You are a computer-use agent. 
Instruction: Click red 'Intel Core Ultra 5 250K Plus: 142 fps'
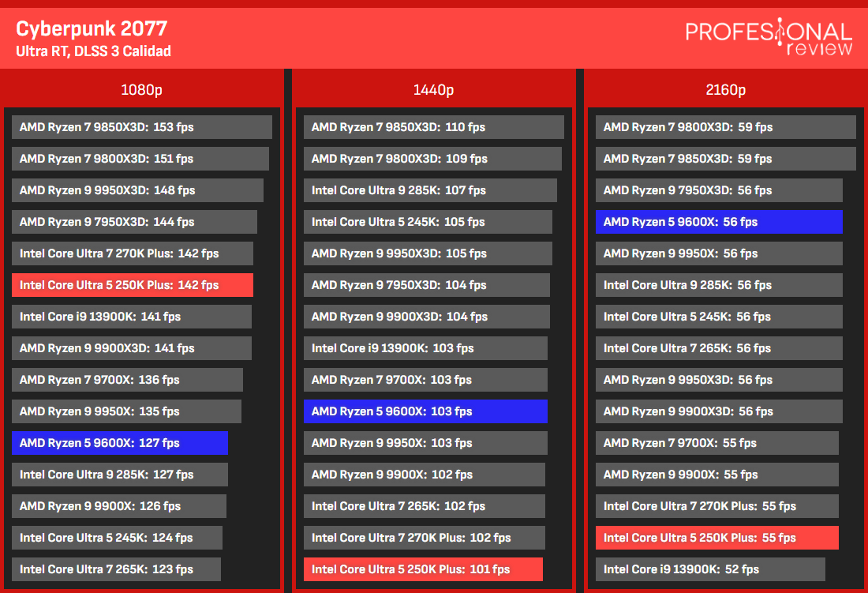point(133,284)
